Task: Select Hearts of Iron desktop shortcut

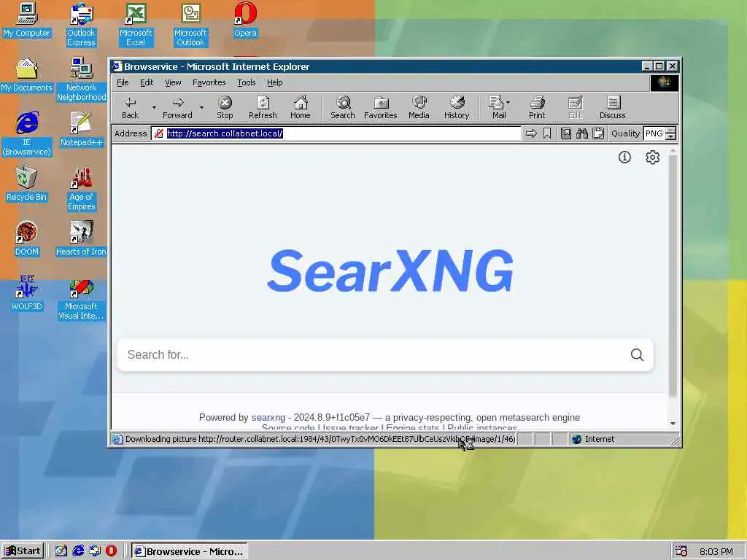Action: pos(81,239)
